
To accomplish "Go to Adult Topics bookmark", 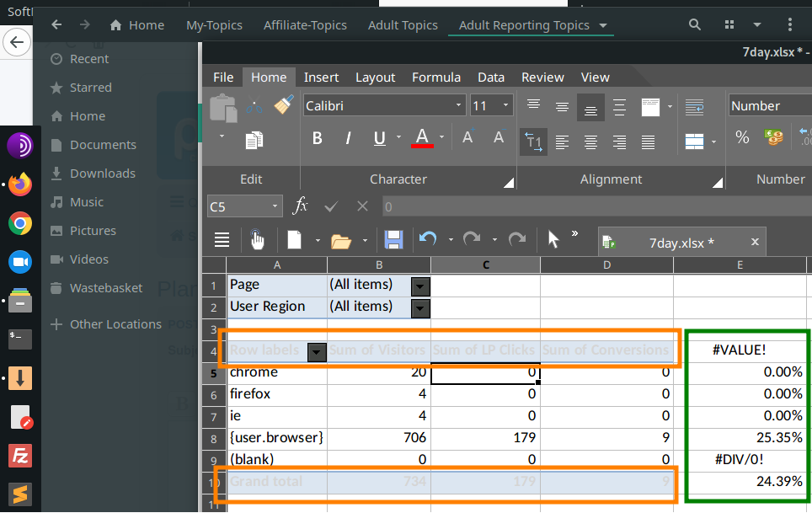I will click(x=403, y=25).
